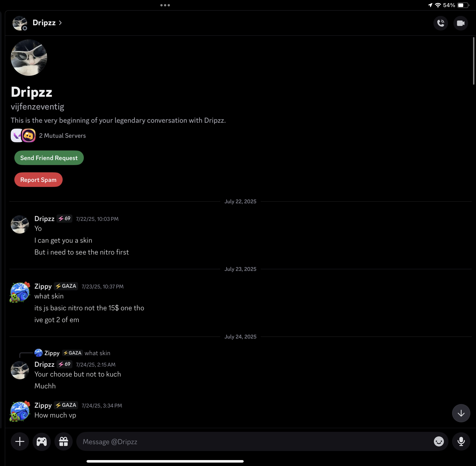Start a video call with Dripzz
This screenshot has width=476, height=466.
point(460,23)
